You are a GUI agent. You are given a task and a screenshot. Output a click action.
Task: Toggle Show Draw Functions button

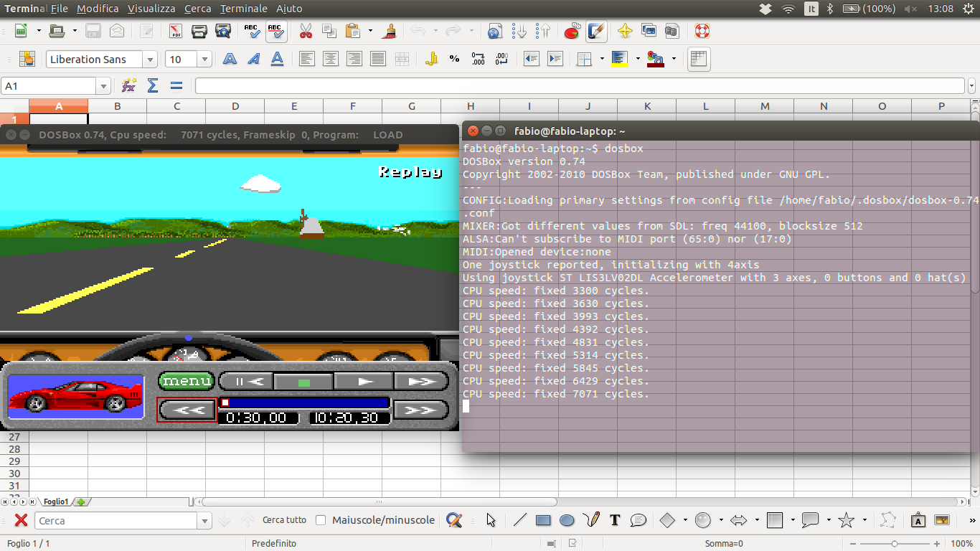pos(596,31)
